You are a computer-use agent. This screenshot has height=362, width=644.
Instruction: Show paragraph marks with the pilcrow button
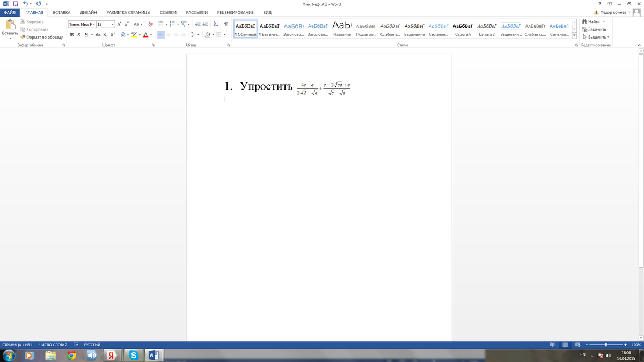[x=226, y=24]
